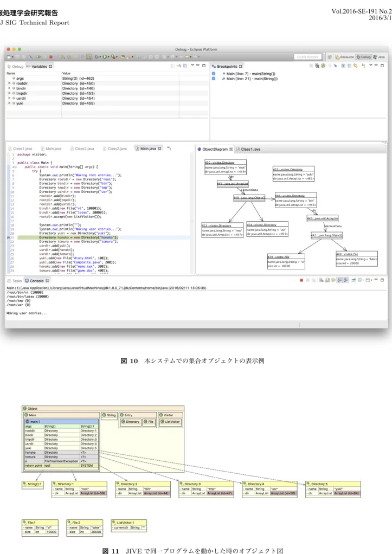Click the Quick Access search field
Image resolution: width=392 pixels, height=554 pixels.
point(308,57)
